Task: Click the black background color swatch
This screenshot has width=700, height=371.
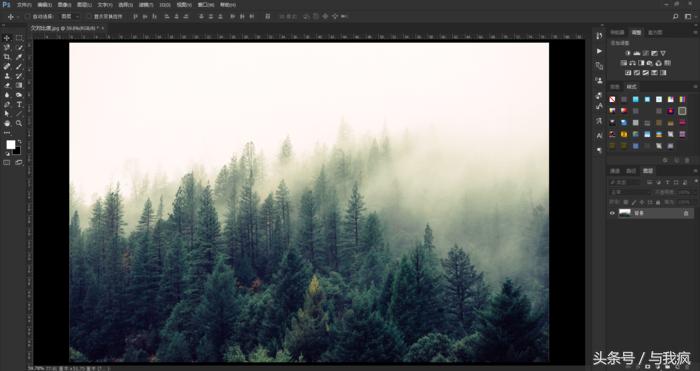Action: pyautogui.click(x=17, y=151)
